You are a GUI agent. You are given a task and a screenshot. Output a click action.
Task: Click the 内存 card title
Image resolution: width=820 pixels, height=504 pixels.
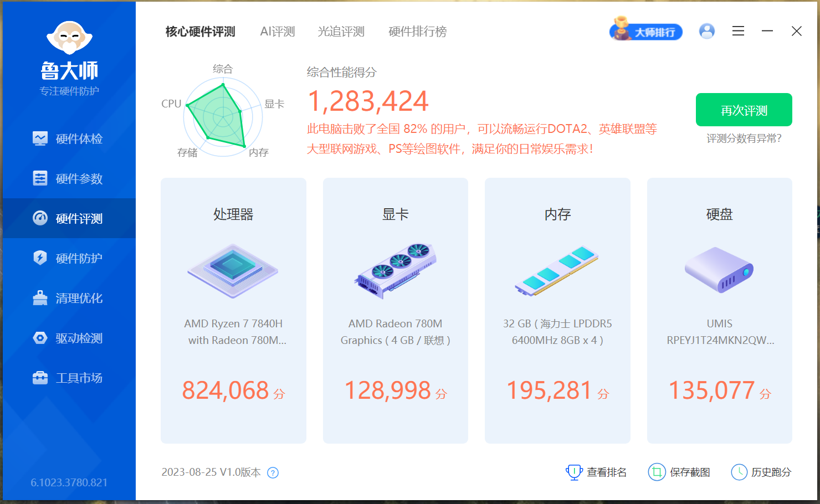click(x=557, y=214)
